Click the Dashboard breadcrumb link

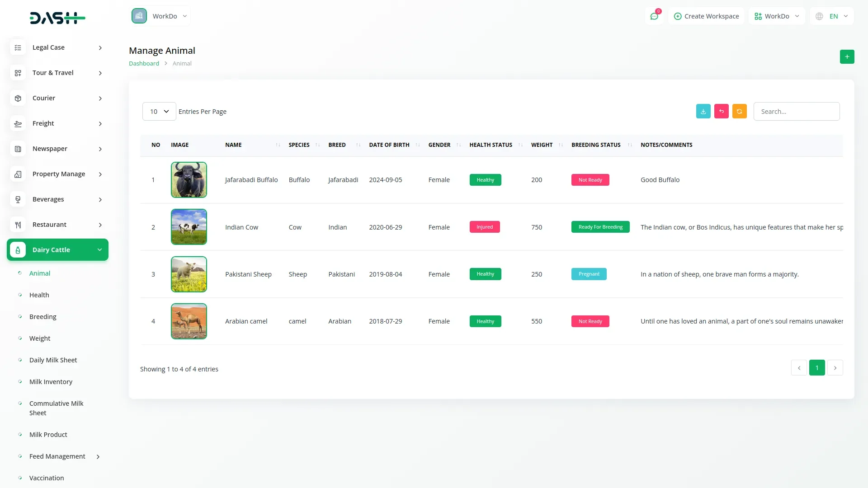144,64
